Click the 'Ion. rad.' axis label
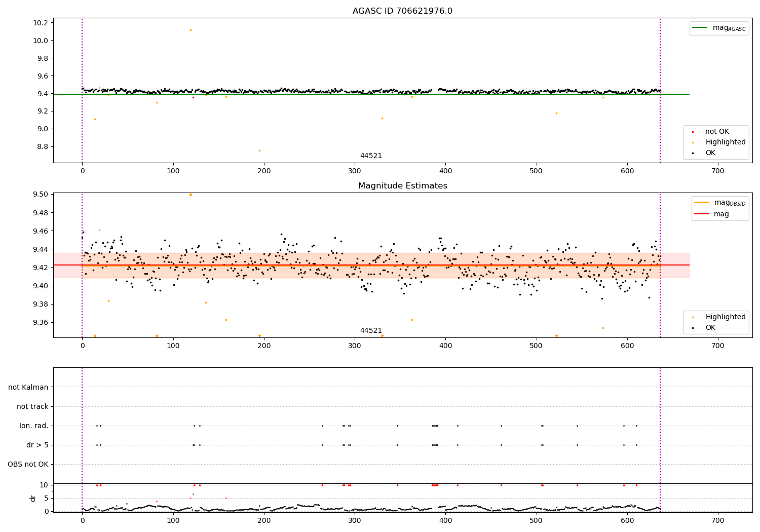This screenshot has width=760, height=532. coord(34,426)
